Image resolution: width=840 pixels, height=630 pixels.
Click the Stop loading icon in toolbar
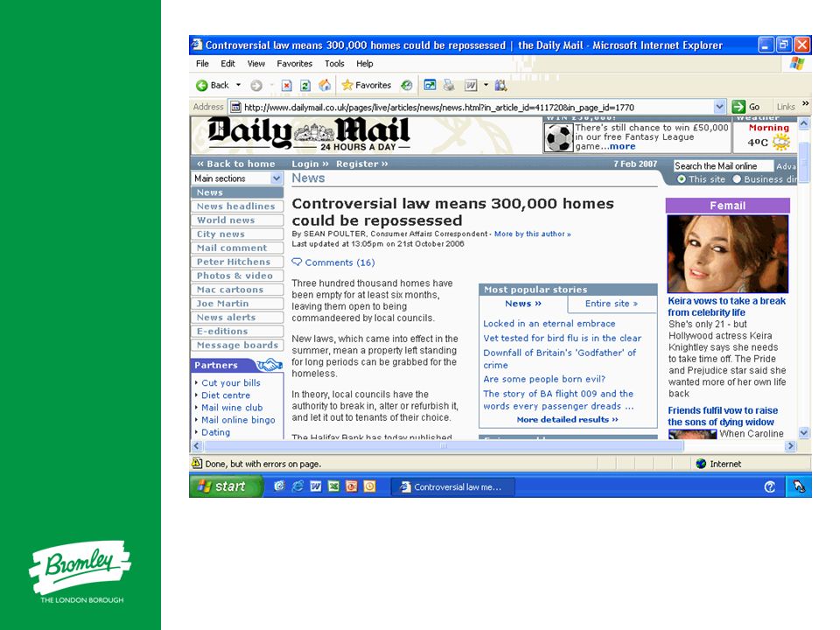pos(287,85)
